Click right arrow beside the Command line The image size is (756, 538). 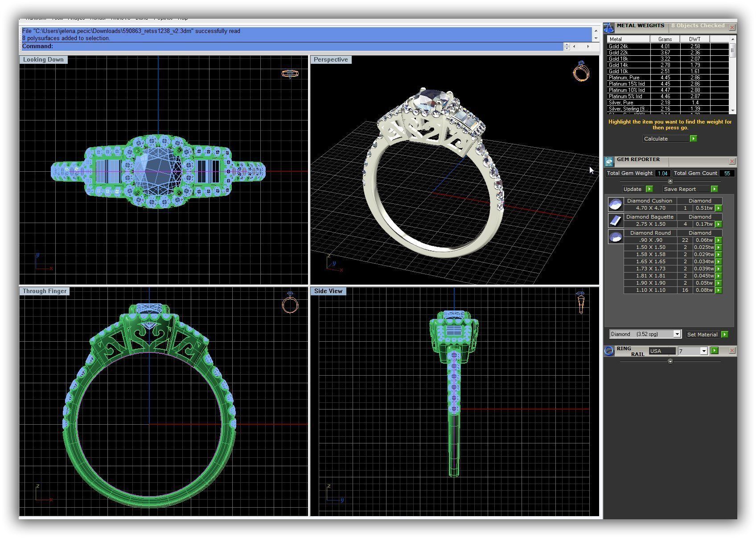coord(588,46)
